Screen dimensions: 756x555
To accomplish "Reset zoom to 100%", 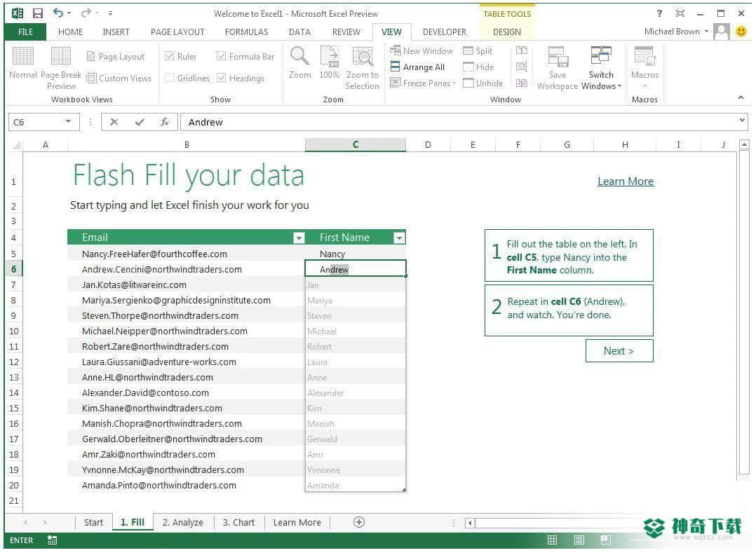I will pos(330,62).
